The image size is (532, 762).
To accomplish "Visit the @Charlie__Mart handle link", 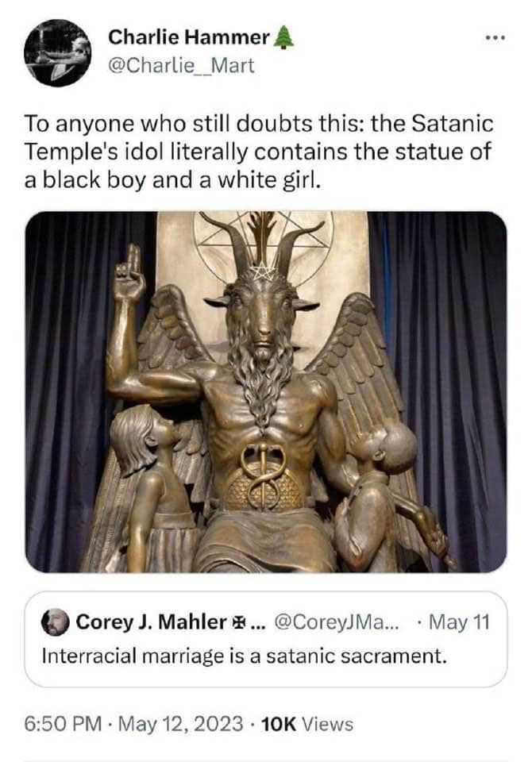I will [x=181, y=65].
